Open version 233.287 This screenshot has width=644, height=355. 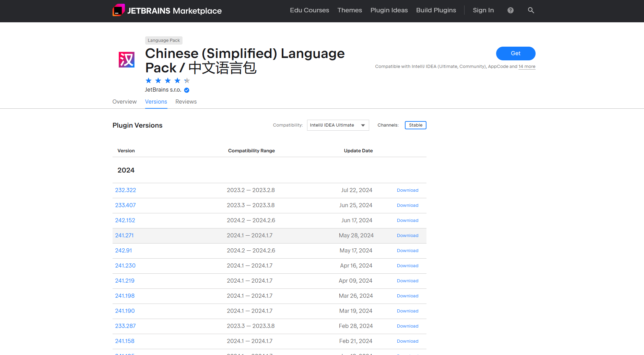point(125,326)
